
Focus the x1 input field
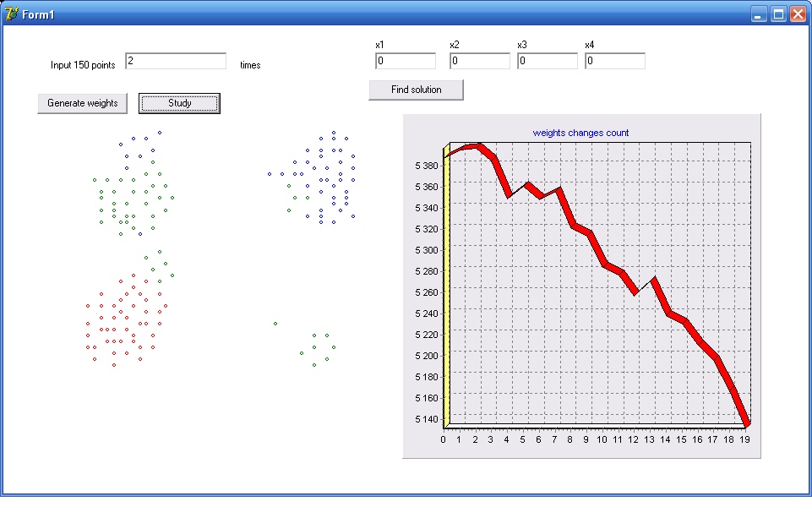pyautogui.click(x=406, y=61)
